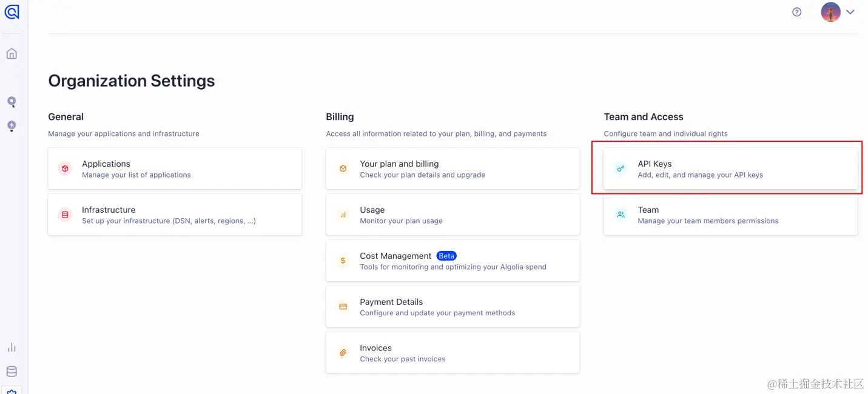Click the API Keys key icon
This screenshot has width=868, height=394.
pyautogui.click(x=621, y=169)
